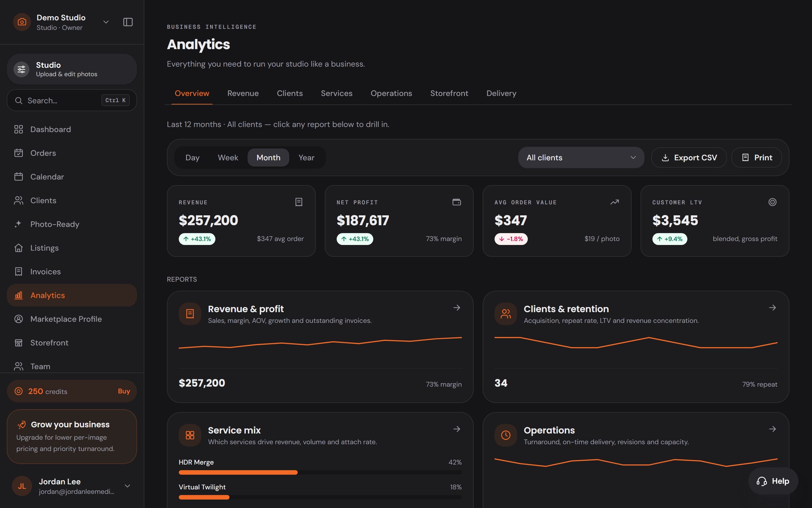Expand the All clients dropdown
Image resolution: width=812 pixels, height=508 pixels.
coord(581,157)
